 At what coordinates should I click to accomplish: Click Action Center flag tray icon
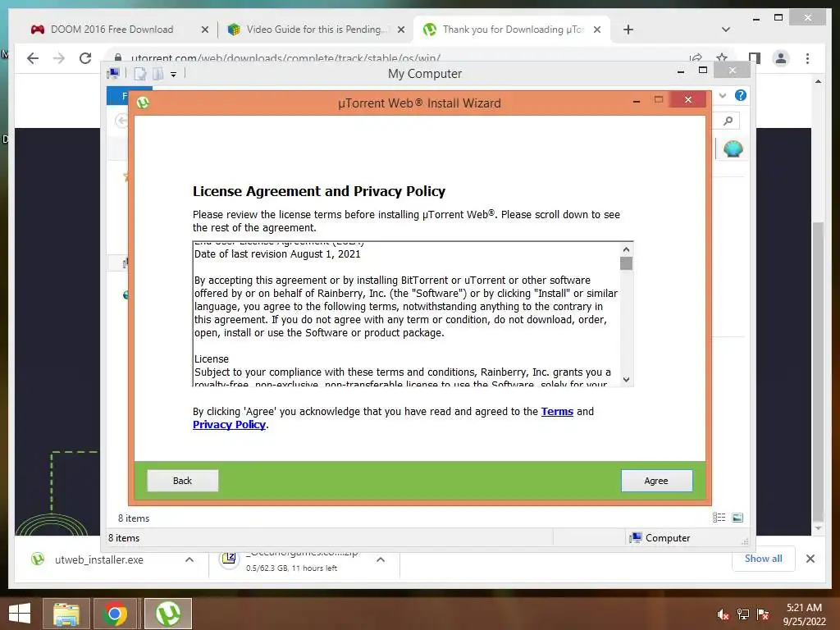[763, 614]
